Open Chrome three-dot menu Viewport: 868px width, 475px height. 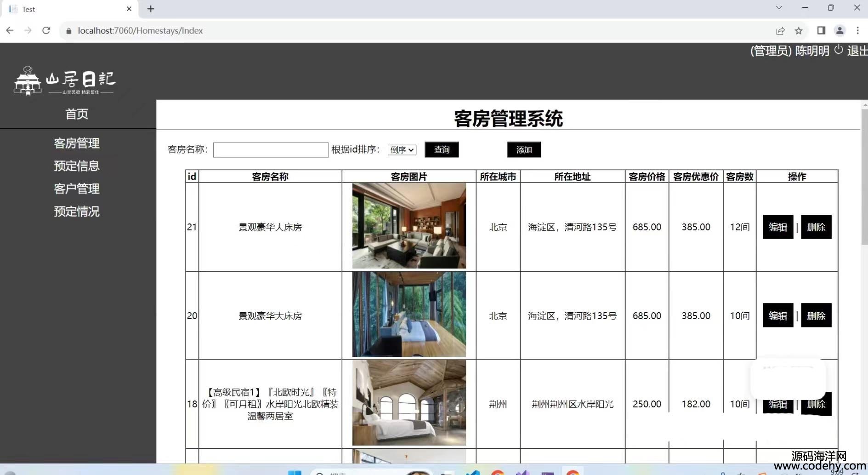tap(857, 30)
